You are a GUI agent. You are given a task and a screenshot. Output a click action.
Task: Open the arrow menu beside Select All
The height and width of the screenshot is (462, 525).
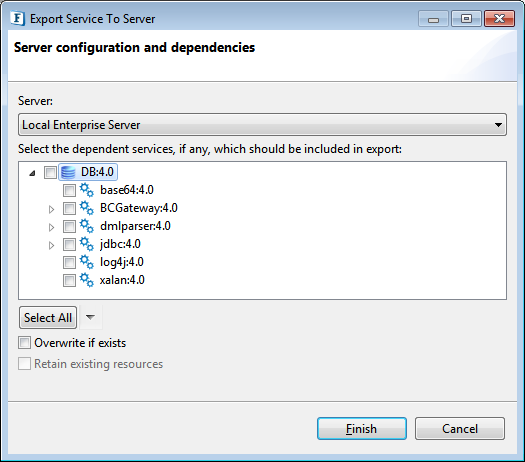[90, 317]
